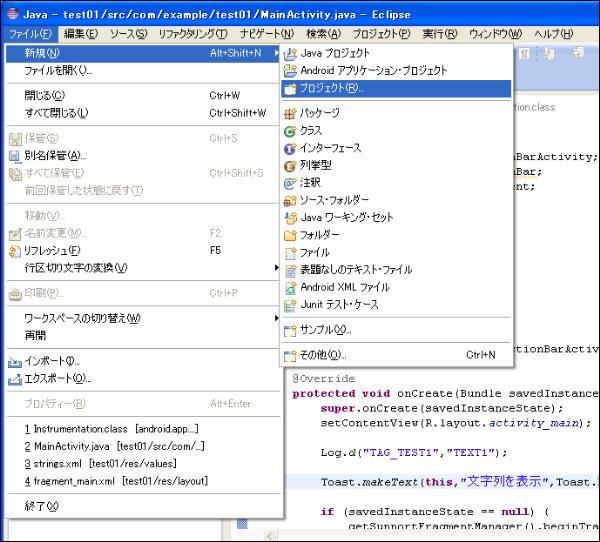The width and height of the screenshot is (600, 542).
Task: Open recent file 2 MainActivity.java
Action: (x=143, y=446)
